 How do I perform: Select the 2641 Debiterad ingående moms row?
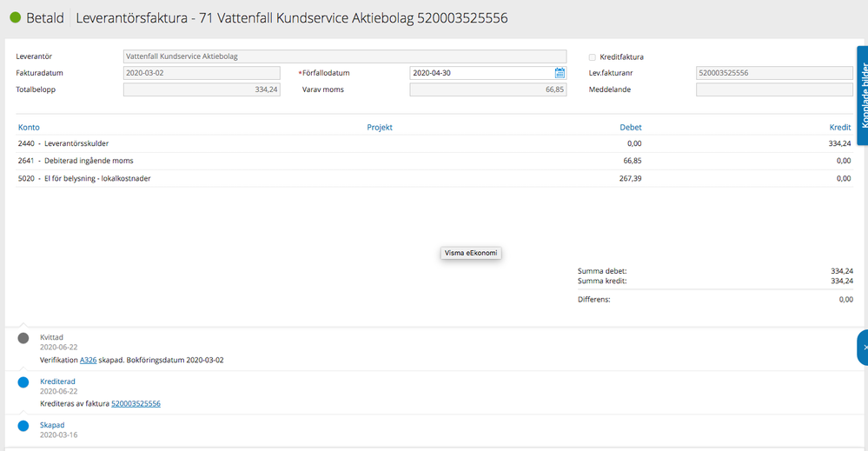[434, 161]
